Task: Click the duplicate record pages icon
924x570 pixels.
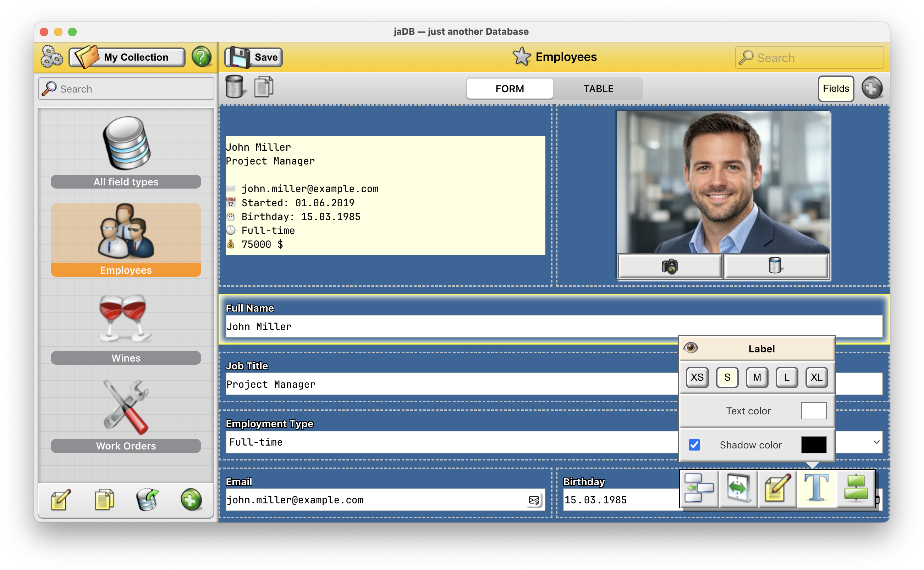Action: tap(264, 87)
